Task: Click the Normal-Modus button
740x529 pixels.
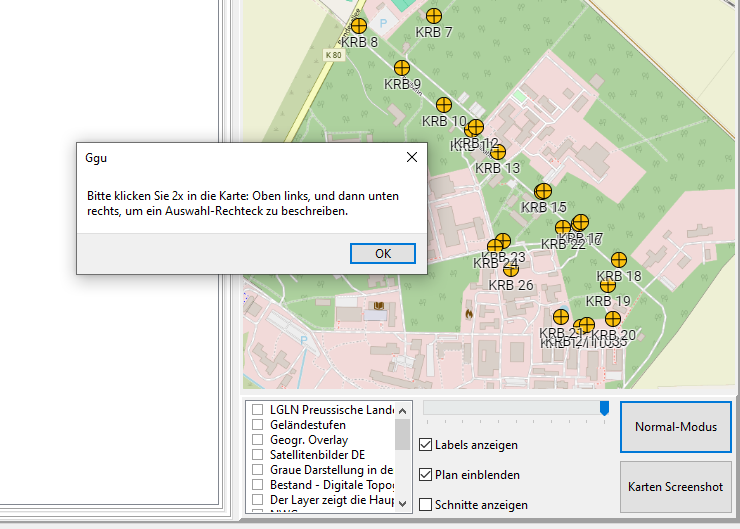Action: click(676, 428)
